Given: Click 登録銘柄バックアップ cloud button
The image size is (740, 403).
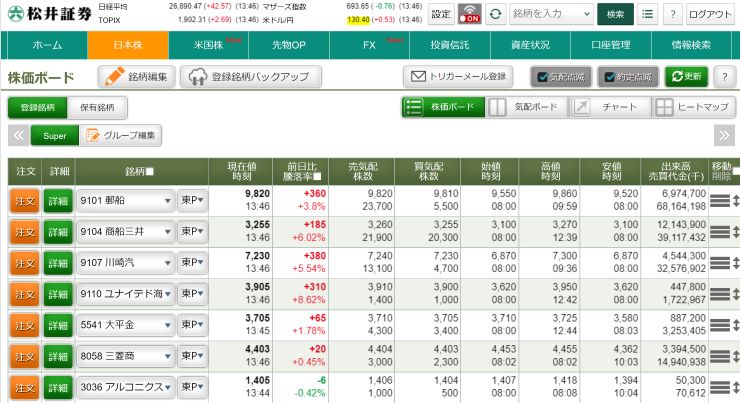Looking at the screenshot, I should pos(251,76).
